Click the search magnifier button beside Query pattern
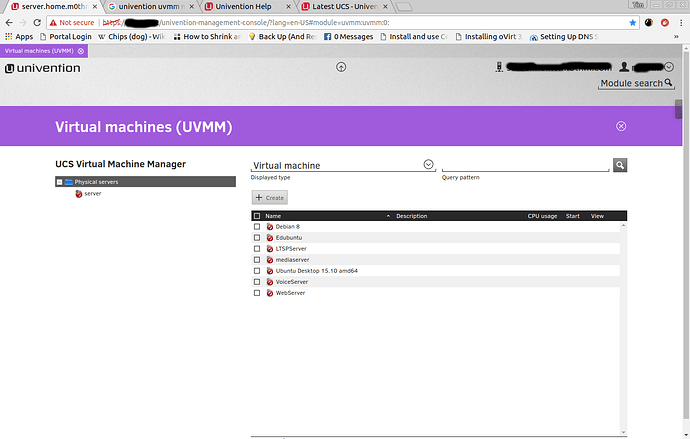 click(620, 165)
